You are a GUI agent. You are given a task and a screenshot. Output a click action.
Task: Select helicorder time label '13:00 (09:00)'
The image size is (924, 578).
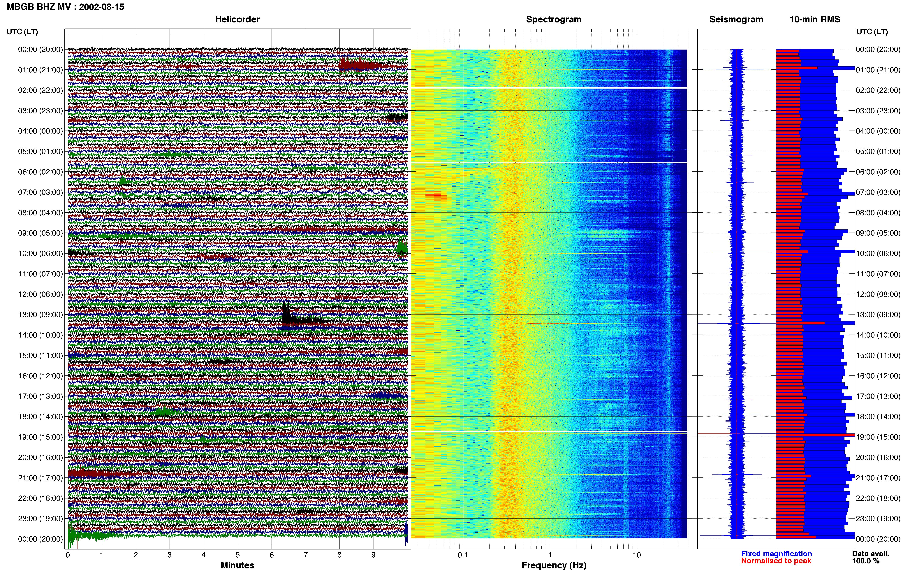coord(41,315)
